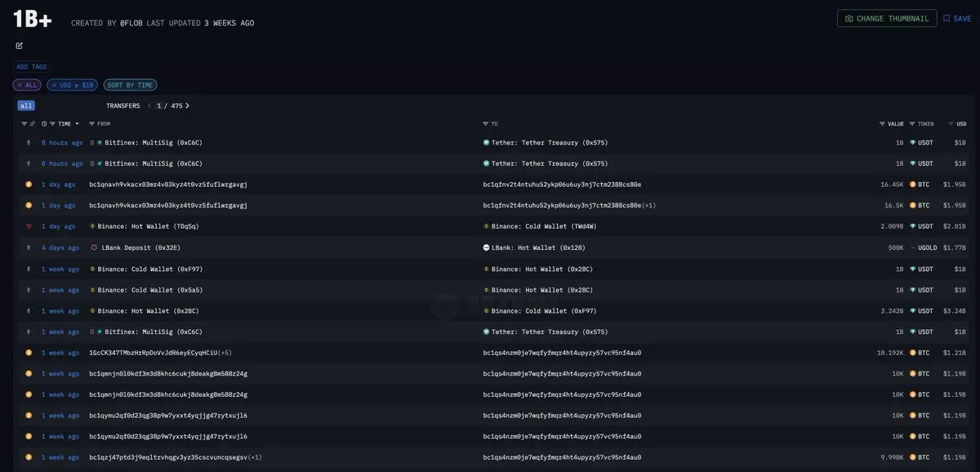Screen dimensions: 980x472
Task: Click the TRANSFERS label above the table
Action: (x=122, y=105)
